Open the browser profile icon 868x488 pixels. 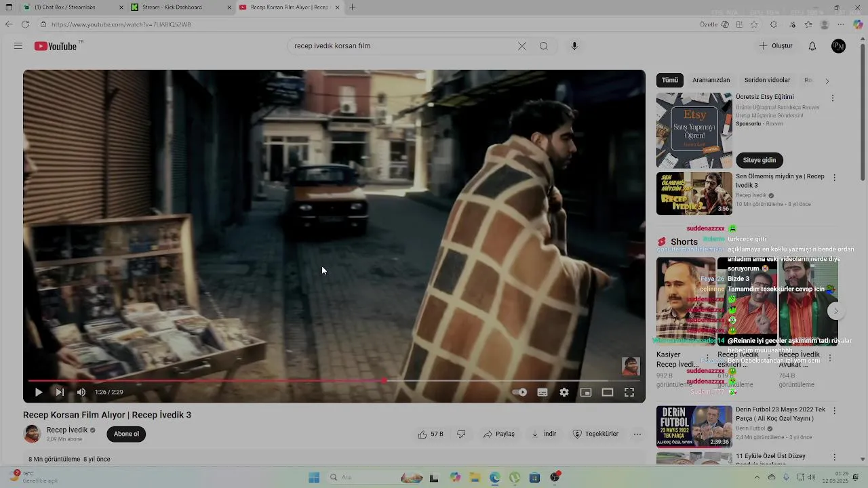825,24
